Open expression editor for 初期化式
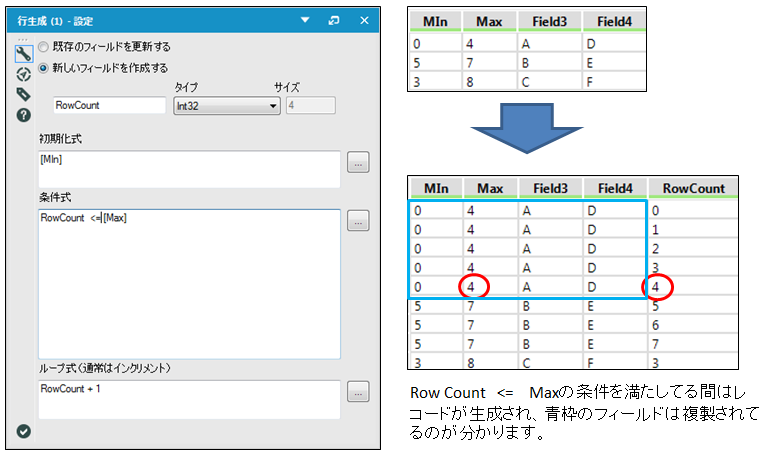The height and width of the screenshot is (459, 776). [x=358, y=162]
